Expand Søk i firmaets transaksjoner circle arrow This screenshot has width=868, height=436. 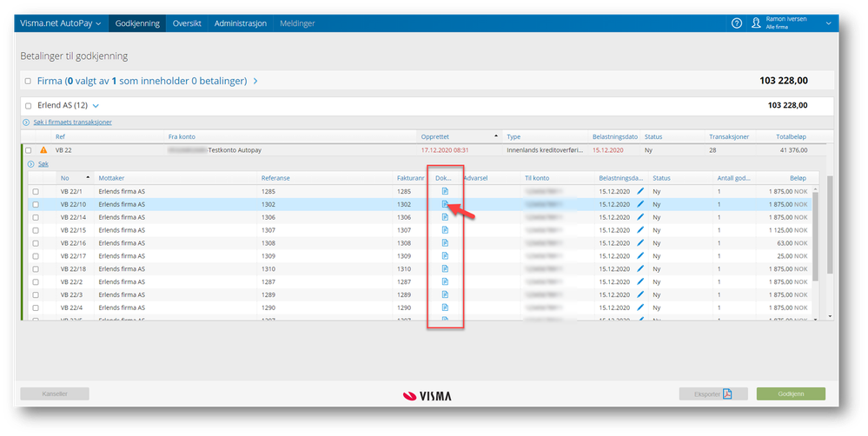26,122
